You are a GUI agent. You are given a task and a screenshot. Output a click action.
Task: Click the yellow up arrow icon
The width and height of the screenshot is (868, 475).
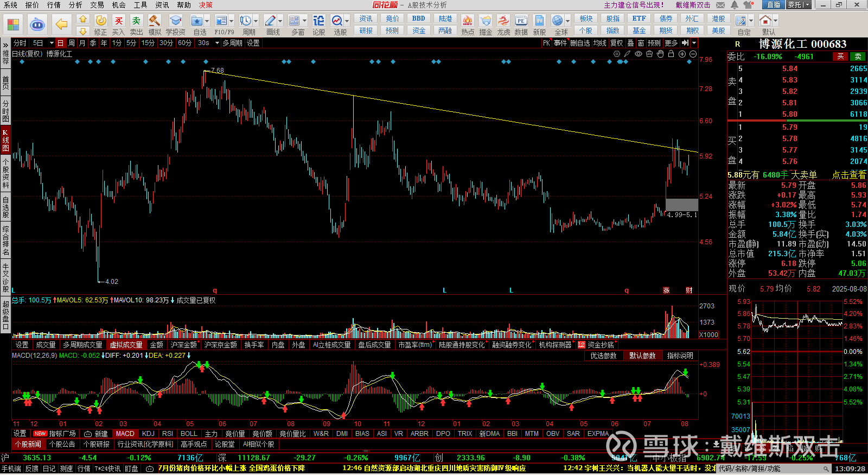[x=83, y=19]
